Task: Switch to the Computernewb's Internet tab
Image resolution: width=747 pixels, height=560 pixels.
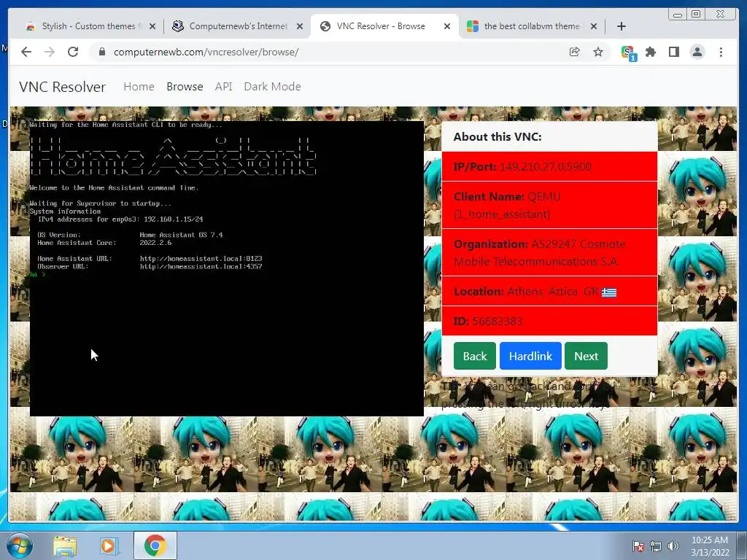Action: coord(237,26)
